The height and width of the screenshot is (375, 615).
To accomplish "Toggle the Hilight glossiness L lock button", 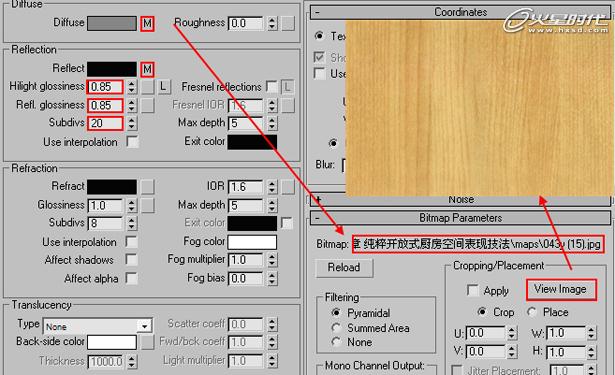I will [x=164, y=87].
